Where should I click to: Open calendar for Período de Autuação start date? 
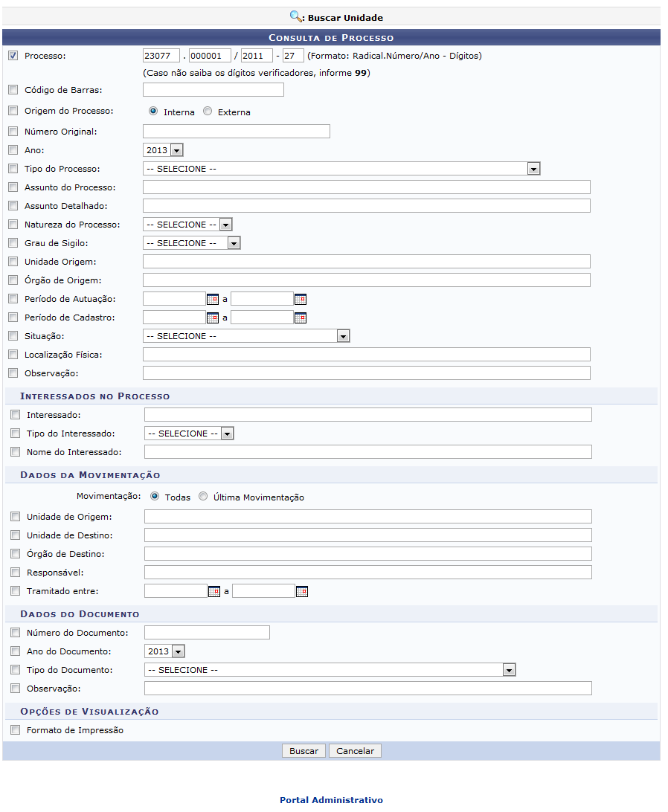213,299
